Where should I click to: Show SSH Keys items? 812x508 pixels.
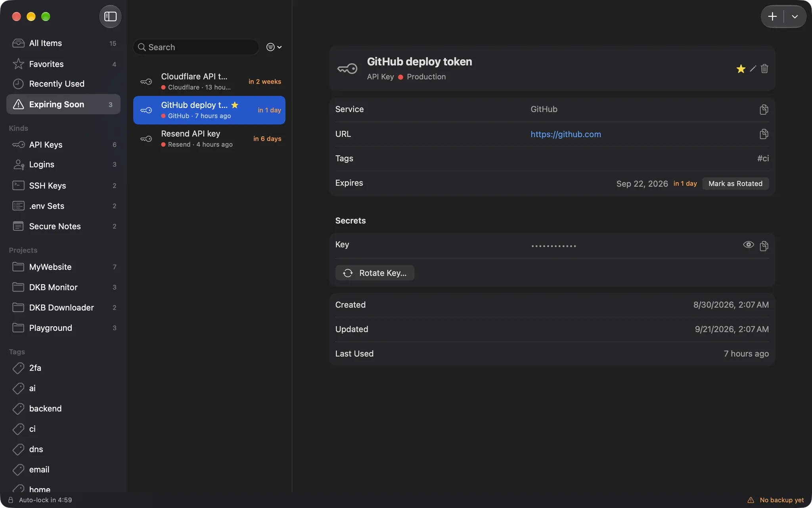tap(63, 185)
